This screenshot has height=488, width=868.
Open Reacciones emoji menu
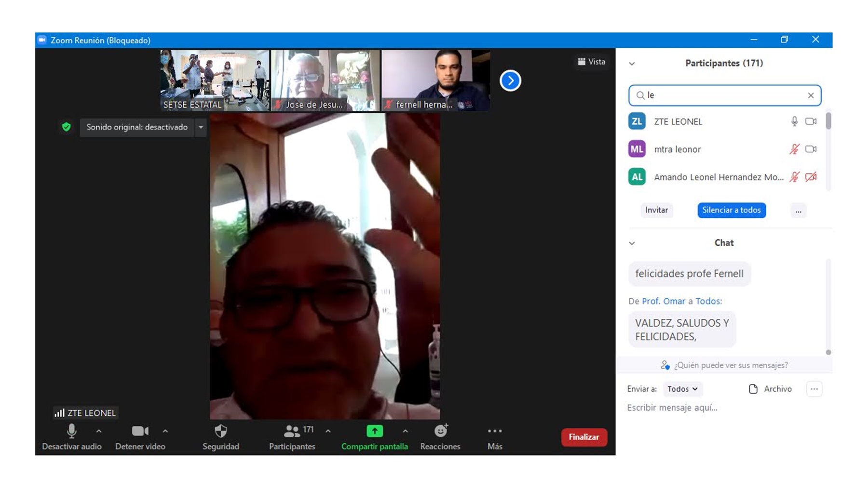[440, 437]
